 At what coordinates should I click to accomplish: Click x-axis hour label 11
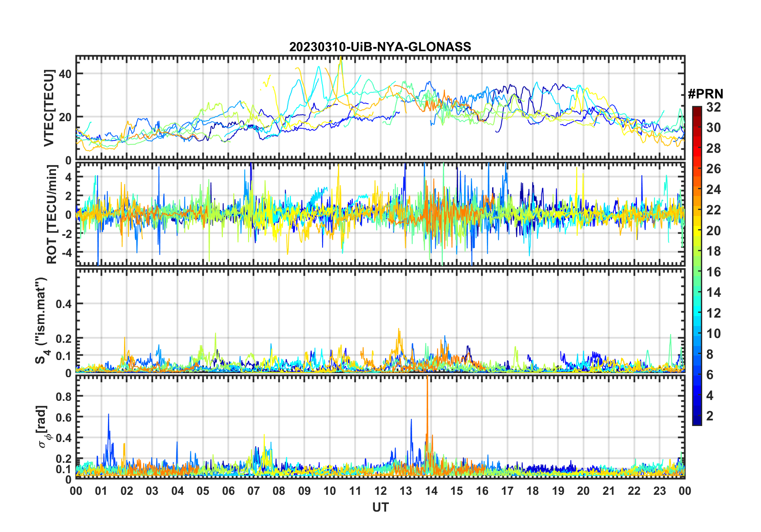tap(355, 490)
